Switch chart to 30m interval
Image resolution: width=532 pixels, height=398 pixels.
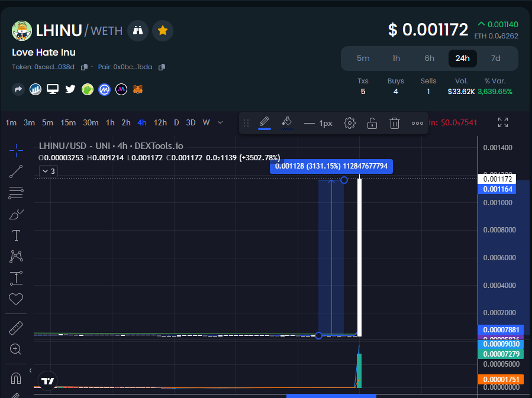click(91, 123)
